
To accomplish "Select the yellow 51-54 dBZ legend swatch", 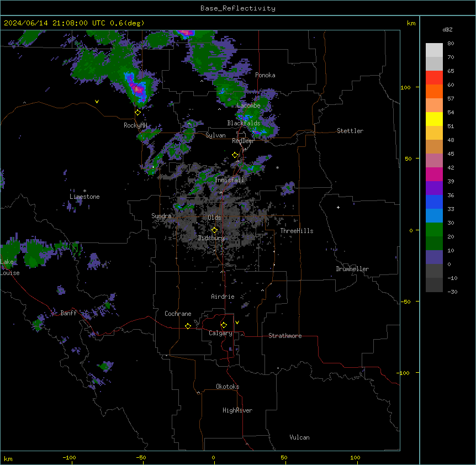I will pos(434,119).
